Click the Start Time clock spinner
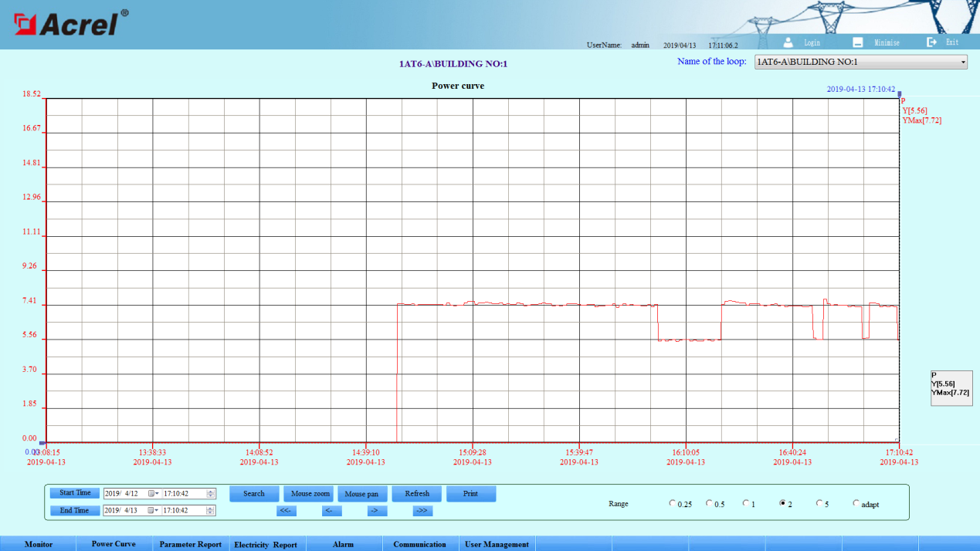Viewport: 980px width, 551px height. click(211, 494)
